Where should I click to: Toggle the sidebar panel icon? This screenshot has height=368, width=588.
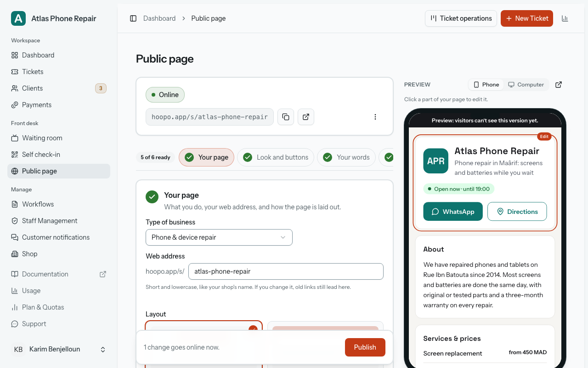pyautogui.click(x=133, y=18)
